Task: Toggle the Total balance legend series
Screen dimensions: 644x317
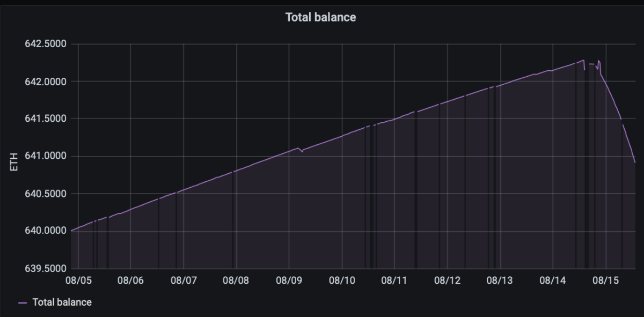Action: click(62, 302)
